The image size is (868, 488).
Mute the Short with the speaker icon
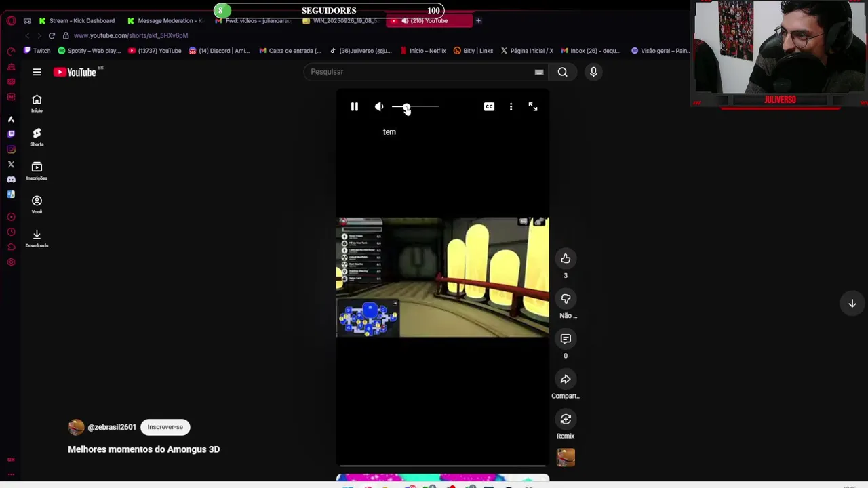pyautogui.click(x=379, y=107)
